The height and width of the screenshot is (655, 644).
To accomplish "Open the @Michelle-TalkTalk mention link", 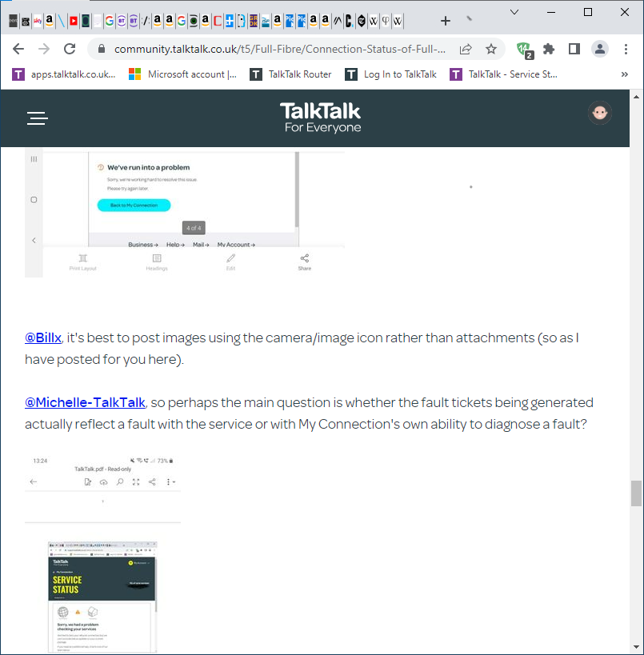I will [85, 402].
